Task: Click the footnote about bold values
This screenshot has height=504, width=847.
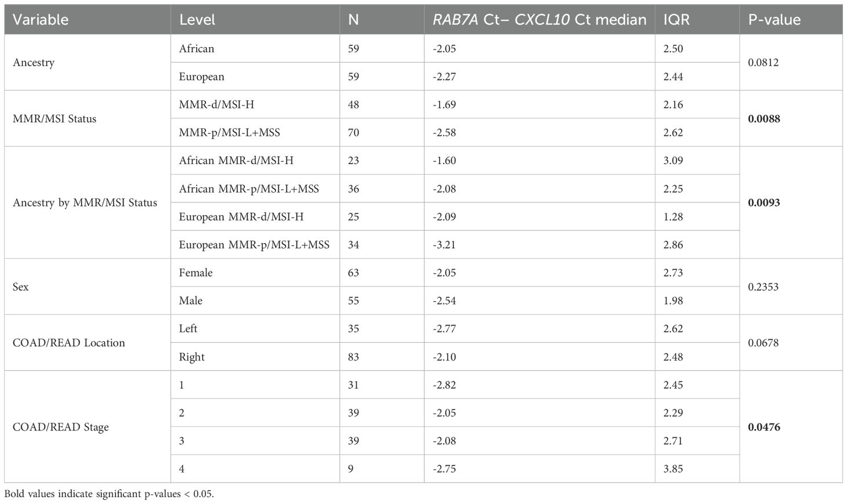Action: [x=109, y=495]
